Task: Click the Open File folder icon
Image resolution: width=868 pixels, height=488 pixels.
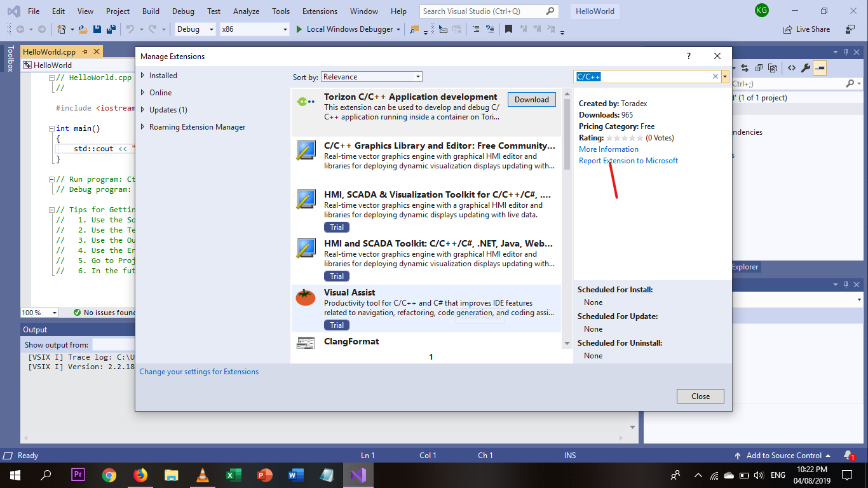Action: [x=83, y=29]
